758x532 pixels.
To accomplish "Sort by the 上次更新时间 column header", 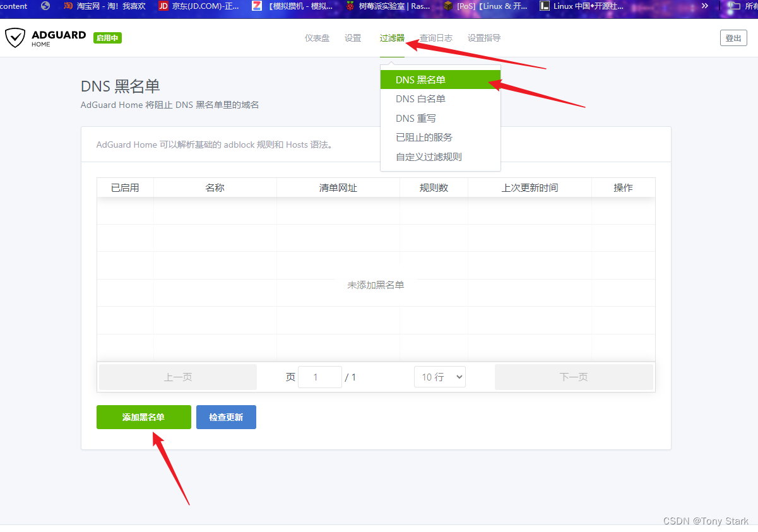I will [530, 187].
